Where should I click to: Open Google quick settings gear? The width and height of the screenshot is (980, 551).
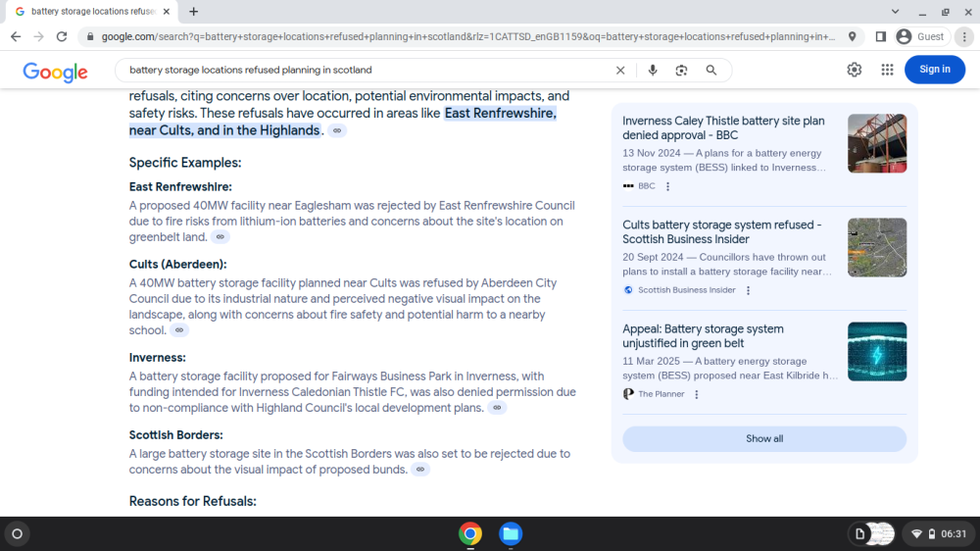[x=855, y=70]
